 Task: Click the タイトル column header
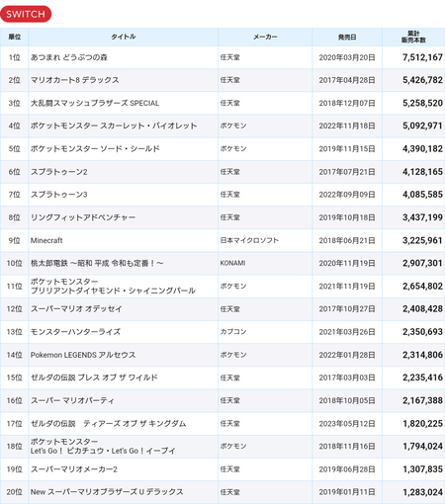(124, 37)
